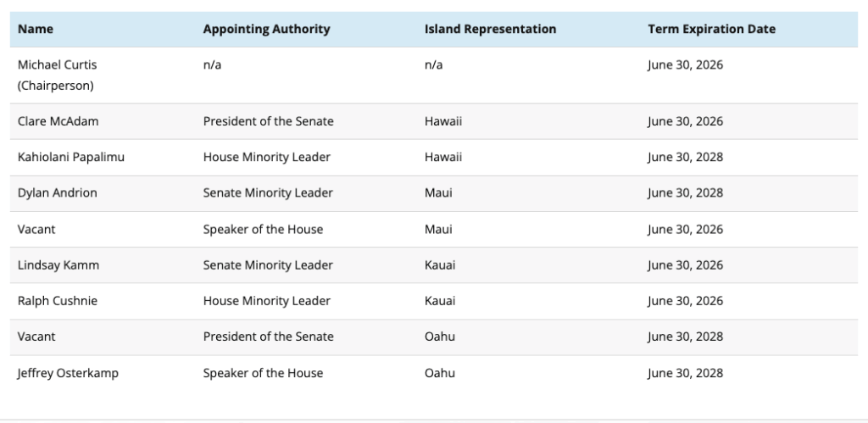Screen dimensions: 868x423
Task: Click Senate Minority Leader in Dylan Andrion row
Action: tap(268, 192)
